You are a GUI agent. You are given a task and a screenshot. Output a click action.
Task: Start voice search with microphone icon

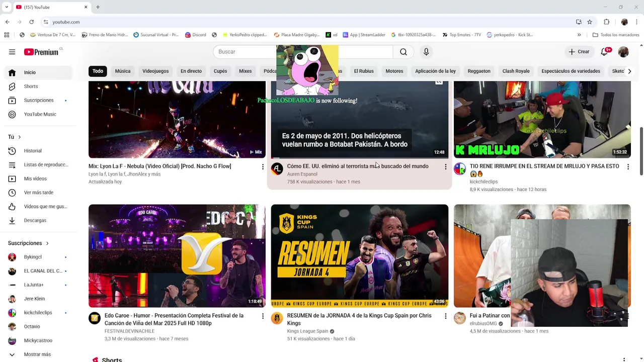click(426, 52)
